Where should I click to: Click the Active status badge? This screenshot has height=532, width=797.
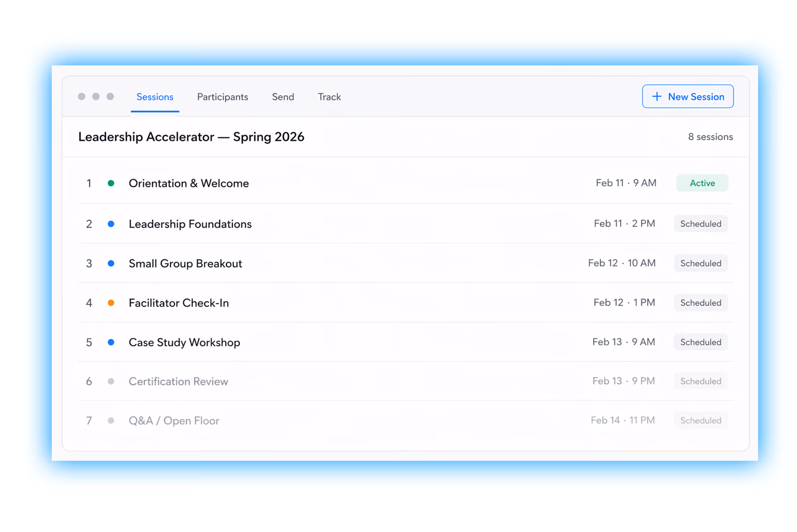click(702, 183)
